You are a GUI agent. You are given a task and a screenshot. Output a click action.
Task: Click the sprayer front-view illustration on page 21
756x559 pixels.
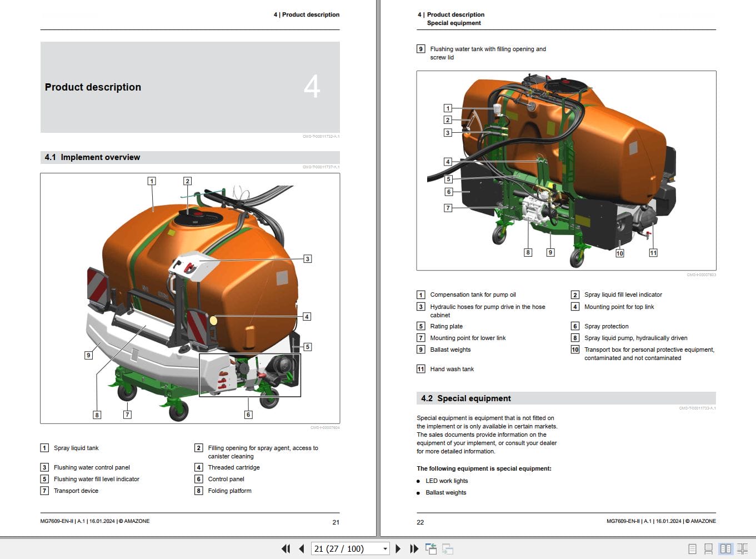tap(190, 298)
